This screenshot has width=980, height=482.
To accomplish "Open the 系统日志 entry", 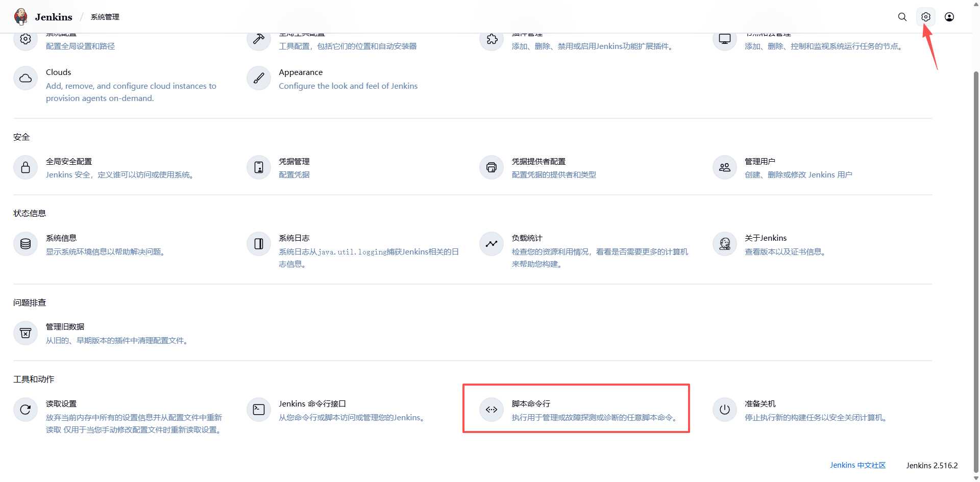I will [x=294, y=238].
